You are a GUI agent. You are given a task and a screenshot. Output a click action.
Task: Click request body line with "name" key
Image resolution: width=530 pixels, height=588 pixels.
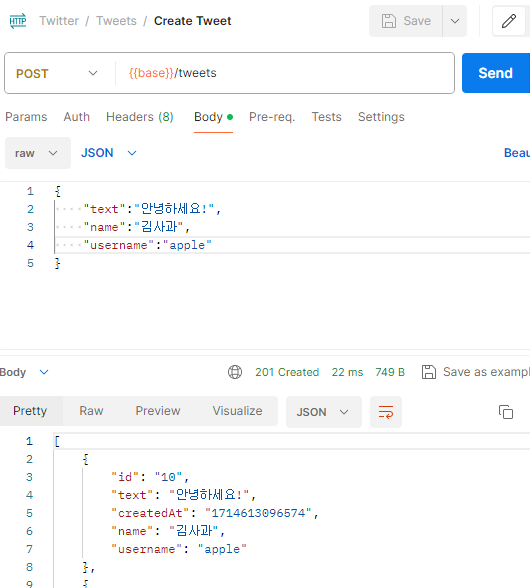point(137,227)
